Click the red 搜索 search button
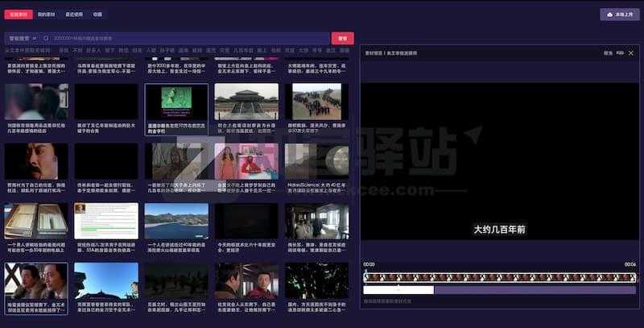Viewport: 644px width, 328px height. [x=343, y=38]
